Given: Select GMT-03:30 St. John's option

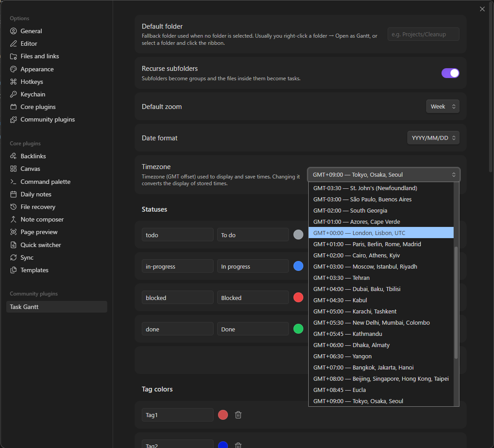Looking at the screenshot, I should (381, 188).
